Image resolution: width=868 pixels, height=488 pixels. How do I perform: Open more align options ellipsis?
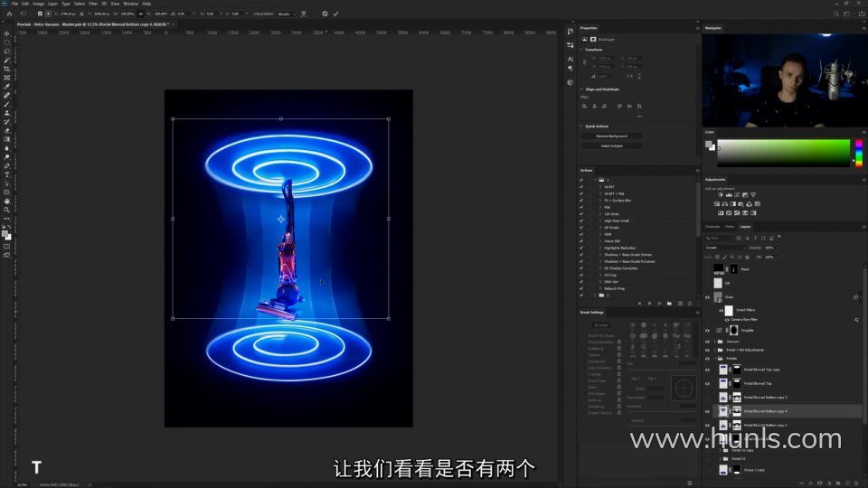point(639,117)
